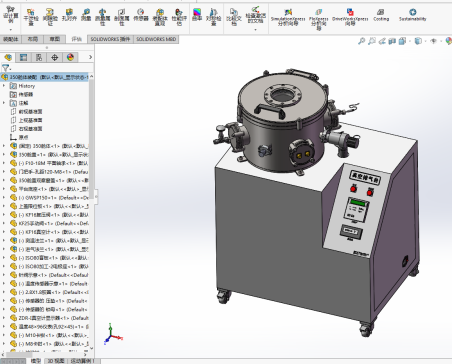Click Zoom to Fit in view toolbar
Image resolution: width=452 pixels, height=364 pixels.
click(361, 41)
